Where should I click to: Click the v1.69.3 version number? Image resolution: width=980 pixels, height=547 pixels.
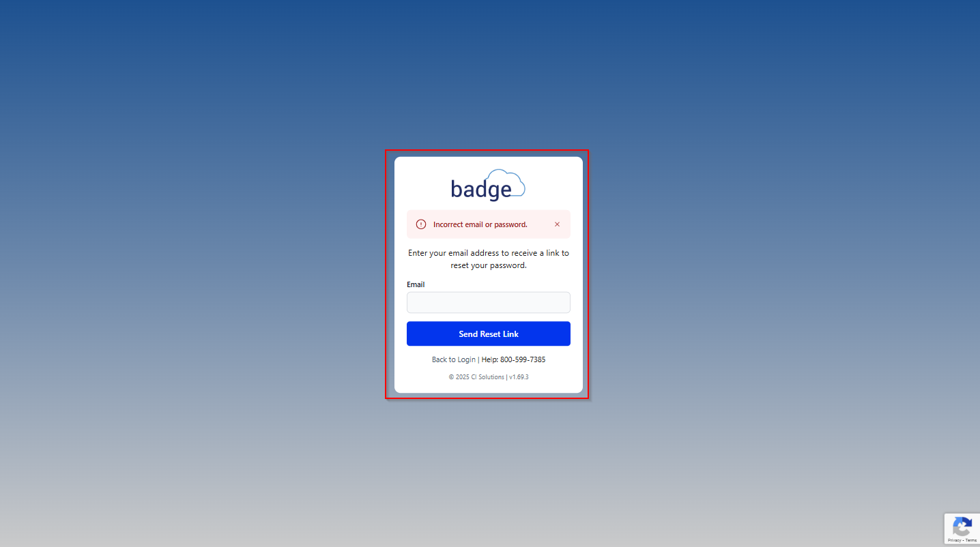519,377
